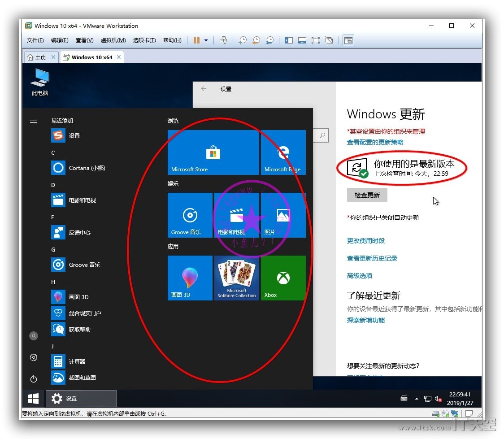This screenshot has height=439, width=504.
Task: Show hidden tray icons arrow
Action: pyautogui.click(x=417, y=399)
